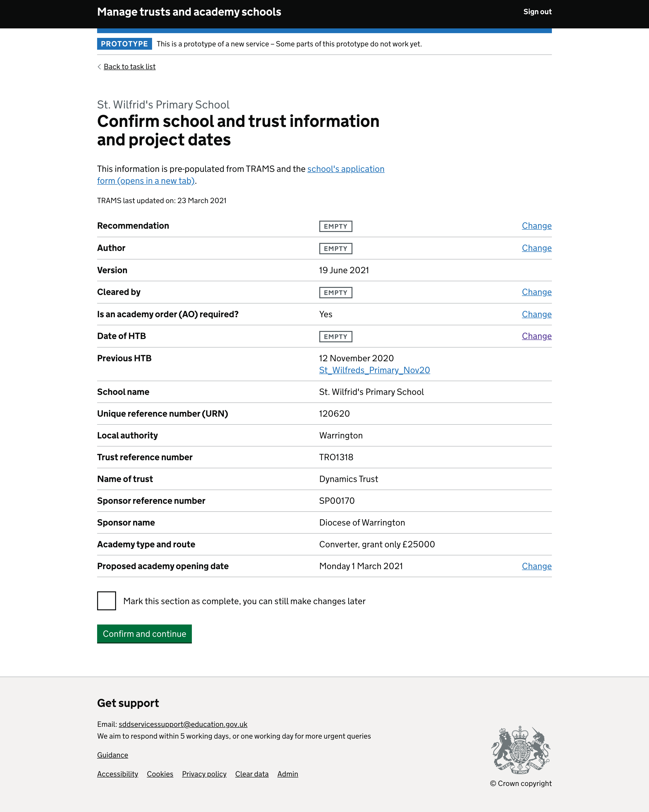
Task: Click the sddservicesupport email link
Action: coord(183,723)
